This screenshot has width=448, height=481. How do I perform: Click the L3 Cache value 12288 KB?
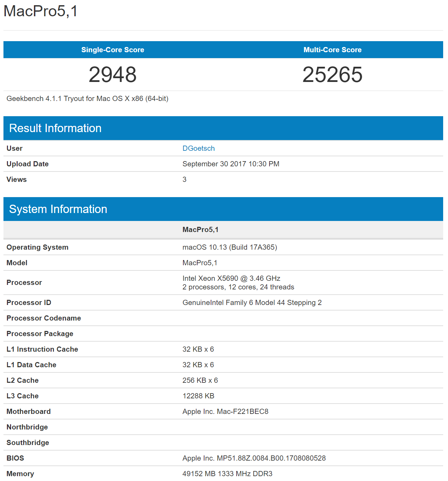pyautogui.click(x=199, y=396)
